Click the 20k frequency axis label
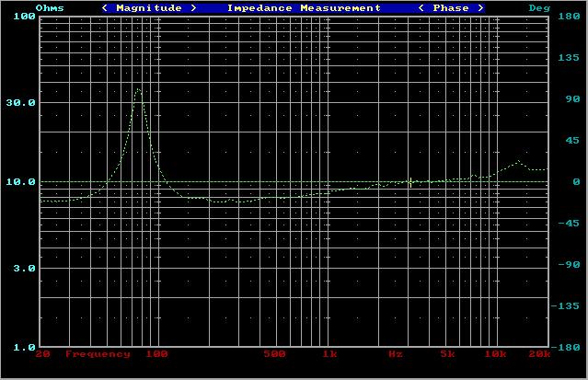588x380 pixels. (x=539, y=354)
